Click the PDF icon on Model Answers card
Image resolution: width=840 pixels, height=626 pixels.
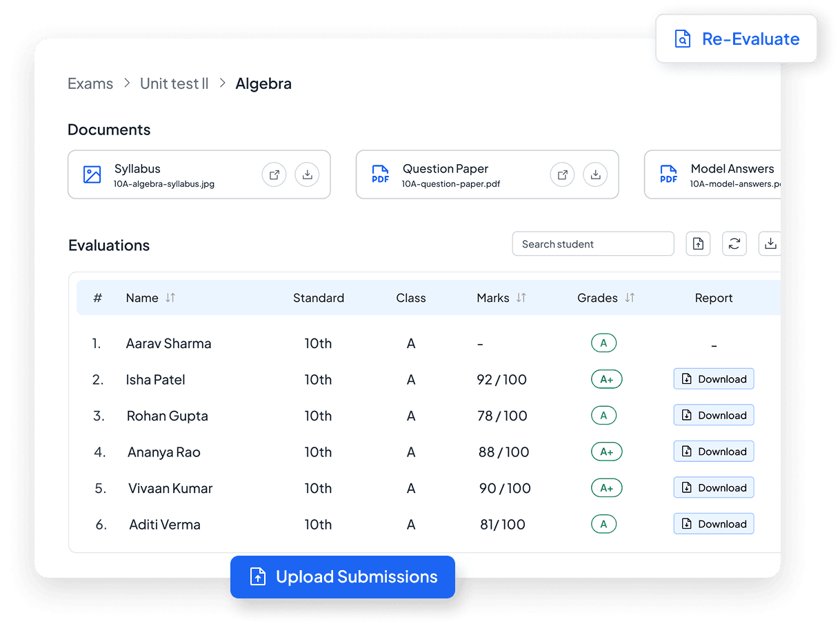click(x=668, y=174)
